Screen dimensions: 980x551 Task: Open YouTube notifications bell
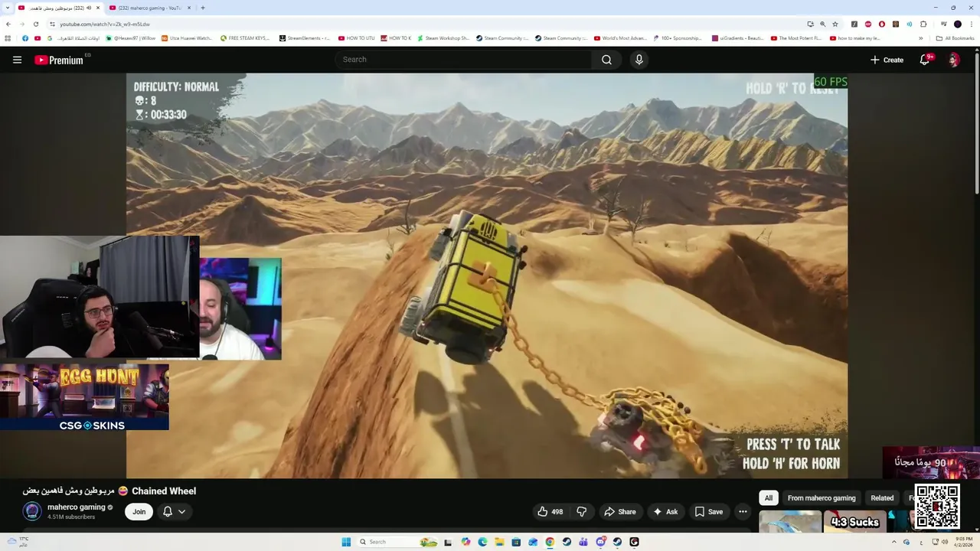925,60
